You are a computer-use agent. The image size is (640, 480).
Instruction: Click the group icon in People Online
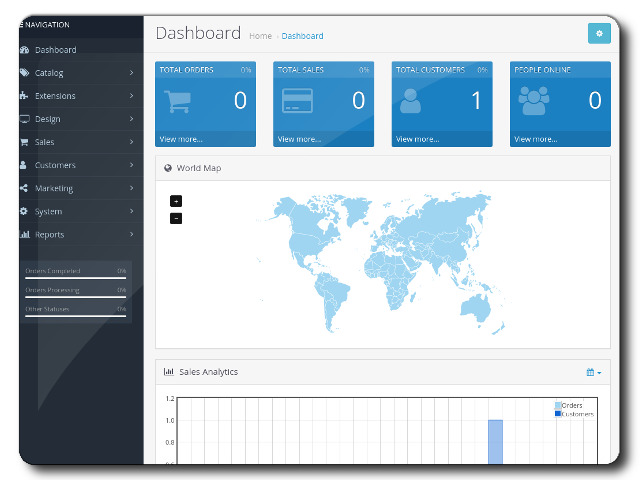tap(534, 101)
